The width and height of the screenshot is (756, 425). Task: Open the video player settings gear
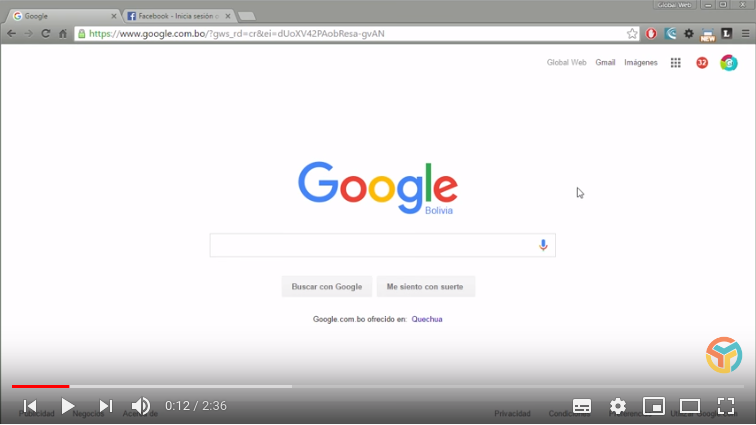[618, 406]
